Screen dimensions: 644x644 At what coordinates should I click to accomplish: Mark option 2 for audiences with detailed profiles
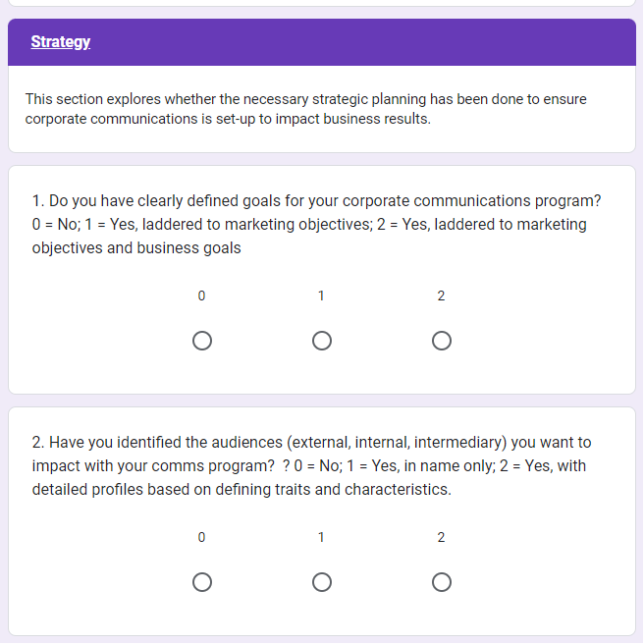pyautogui.click(x=442, y=582)
